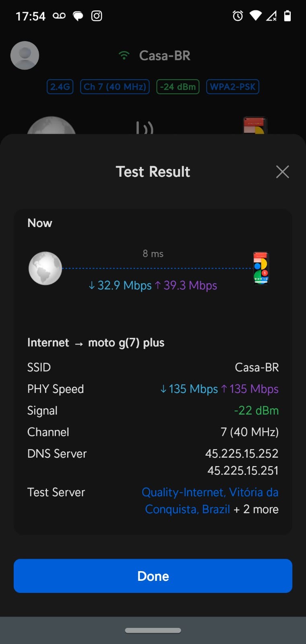This screenshot has width=306, height=644.
Task: Open the profile avatar icon
Action: point(25,56)
